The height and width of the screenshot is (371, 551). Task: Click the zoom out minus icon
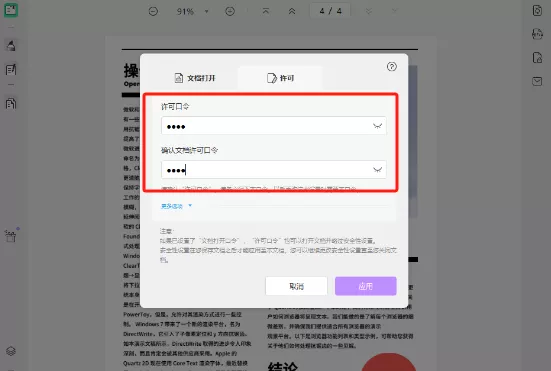click(153, 12)
